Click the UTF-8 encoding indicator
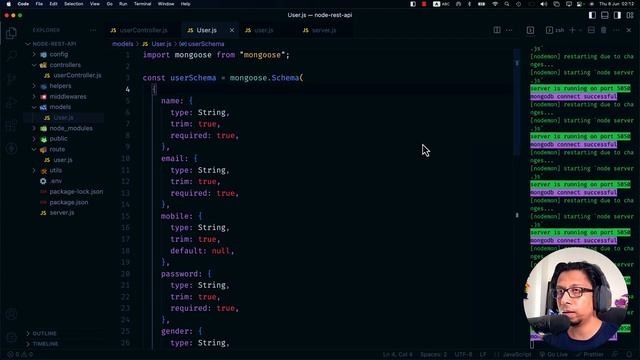This screenshot has width=640, height=360. coord(463,355)
